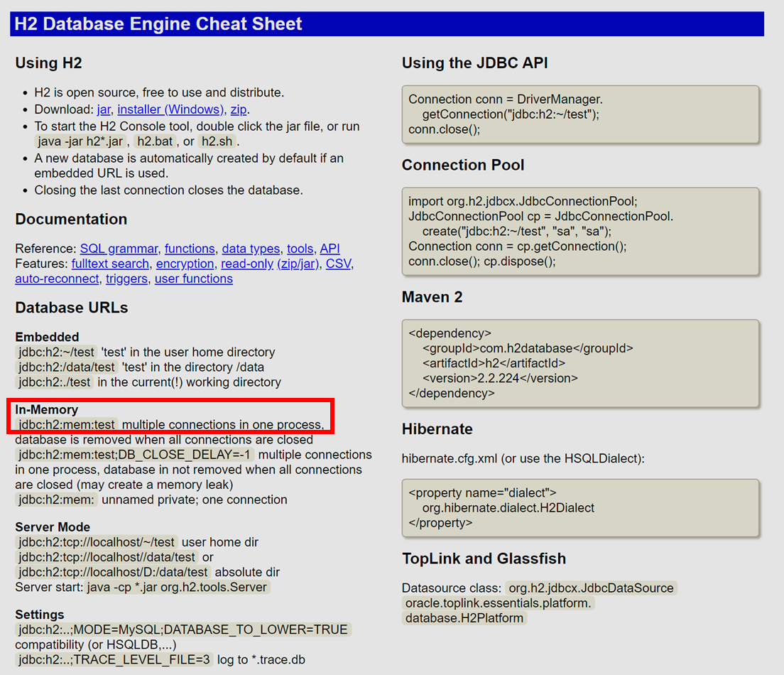Screen dimensions: 784x675
Task: Open the auto-reconnect feature link
Action: pyautogui.click(x=57, y=279)
